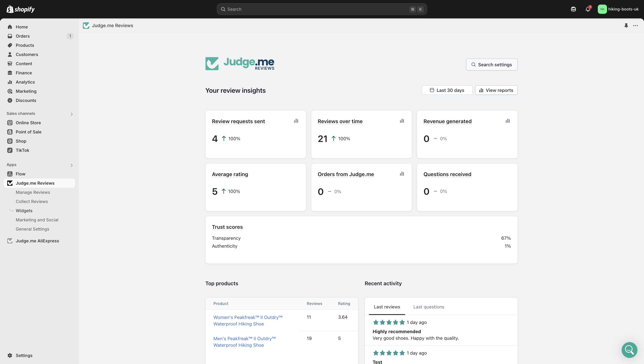Click the Flow app icon
The width and height of the screenshot is (644, 364).
click(10, 174)
